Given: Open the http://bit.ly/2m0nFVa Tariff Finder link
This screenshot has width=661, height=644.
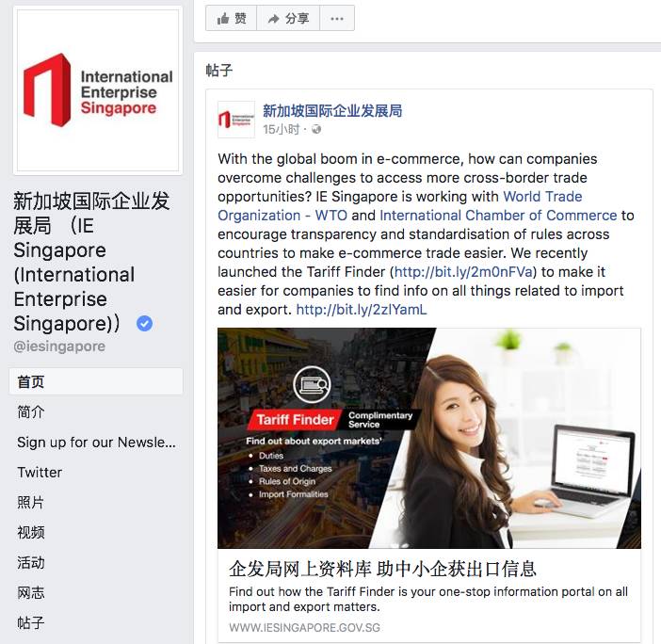Looking at the screenshot, I should 463,272.
